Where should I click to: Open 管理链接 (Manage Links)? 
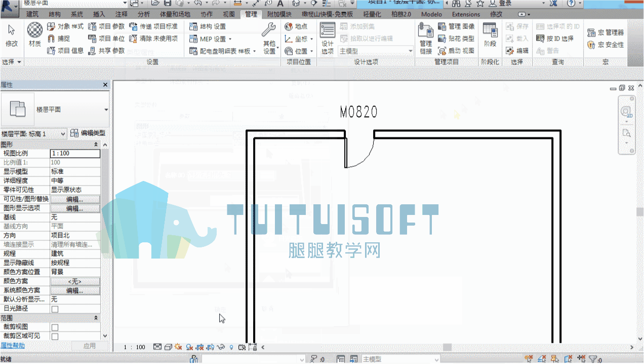tap(426, 39)
